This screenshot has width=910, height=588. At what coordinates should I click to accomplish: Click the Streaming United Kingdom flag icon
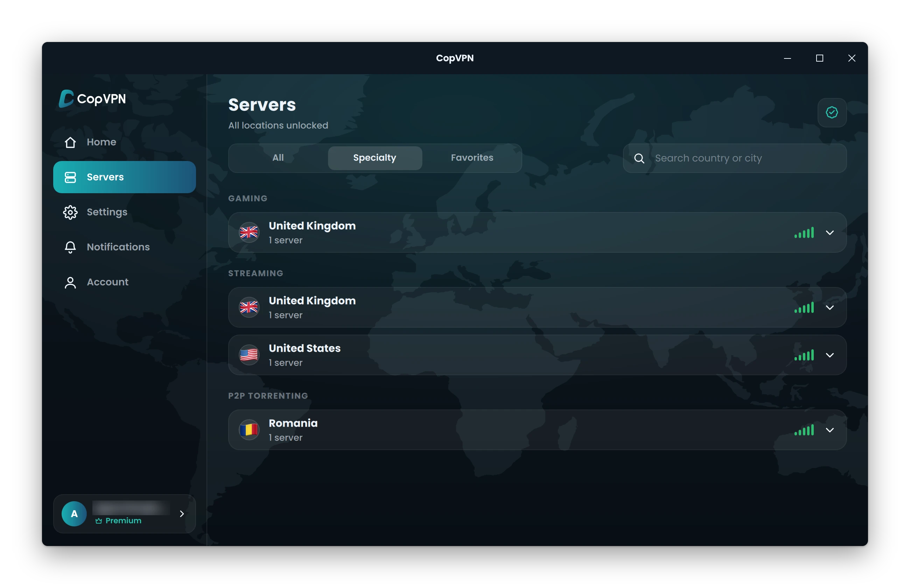coord(249,307)
